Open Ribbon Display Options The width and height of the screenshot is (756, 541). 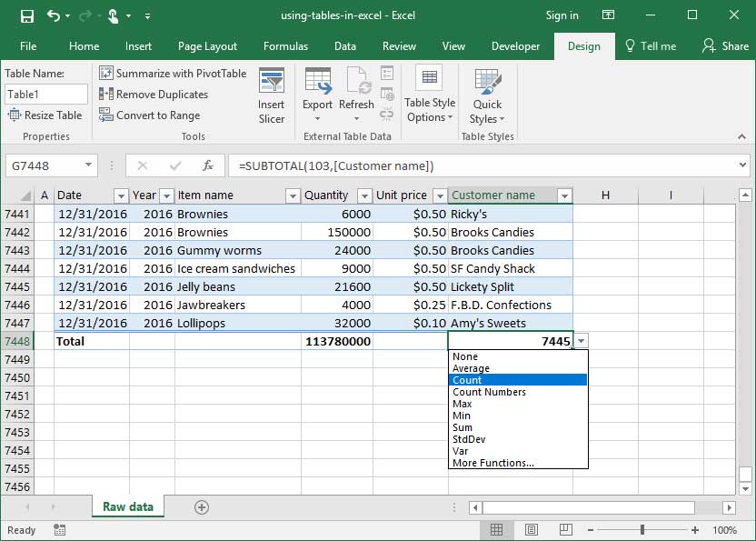(x=609, y=15)
